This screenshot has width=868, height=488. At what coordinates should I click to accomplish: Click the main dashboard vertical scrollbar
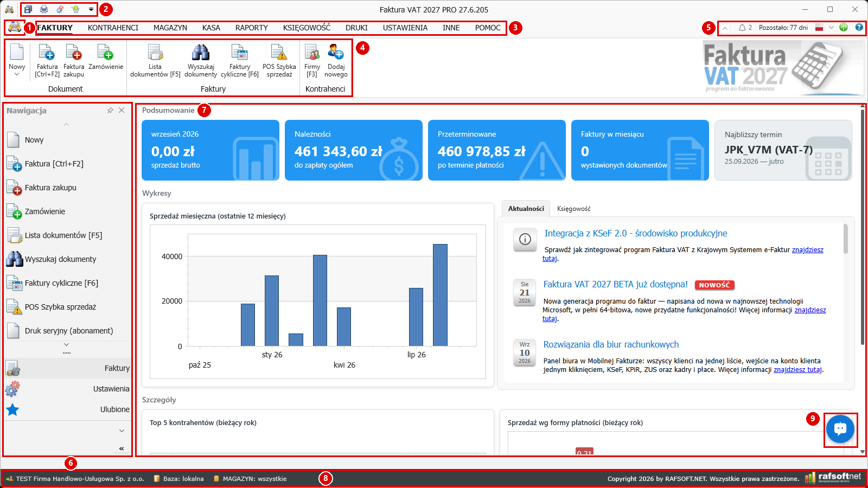[x=863, y=227]
